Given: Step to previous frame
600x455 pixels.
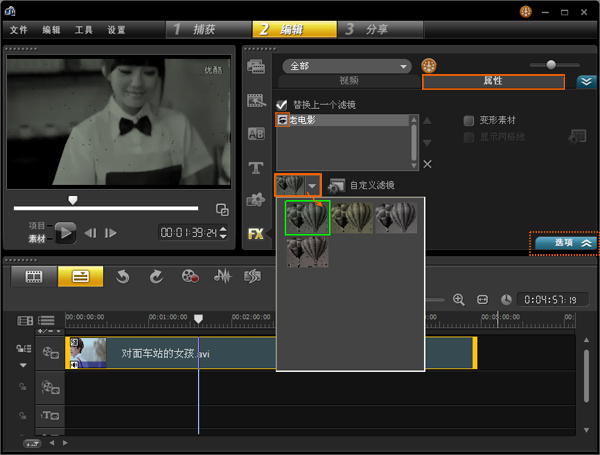Looking at the screenshot, I should (90, 233).
